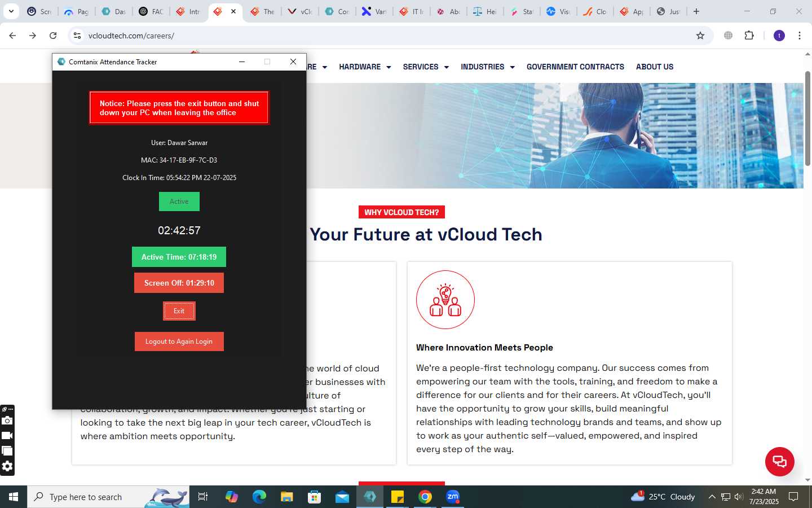
Task: Click the green Active status button
Action: pos(179,202)
